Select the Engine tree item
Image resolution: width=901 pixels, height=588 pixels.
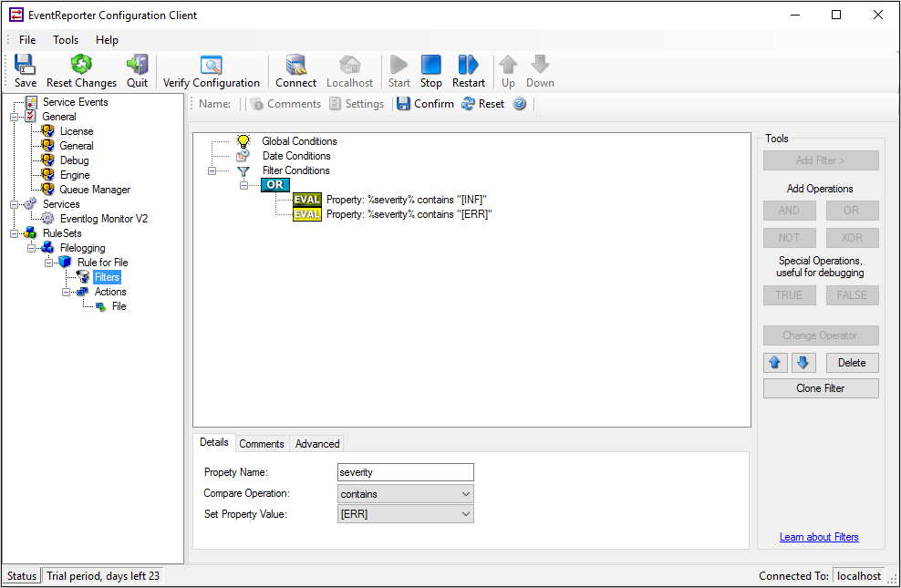[75, 174]
